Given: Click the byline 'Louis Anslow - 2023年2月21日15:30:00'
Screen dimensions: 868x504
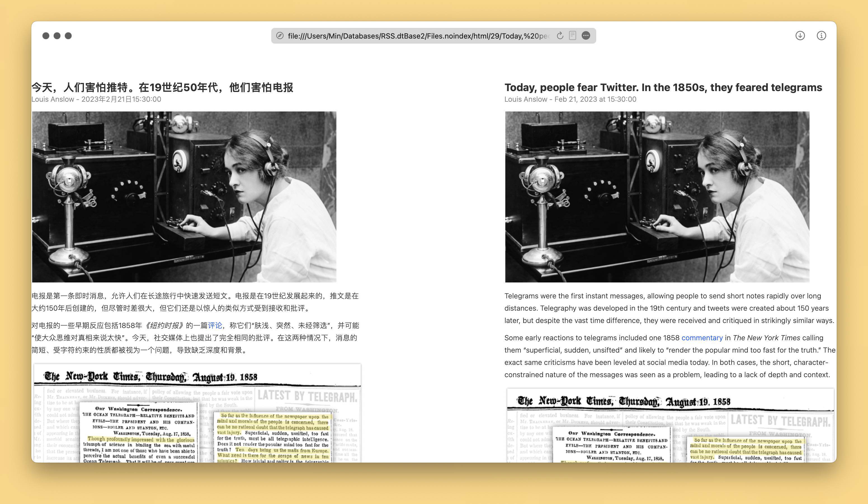Looking at the screenshot, I should tap(96, 99).
